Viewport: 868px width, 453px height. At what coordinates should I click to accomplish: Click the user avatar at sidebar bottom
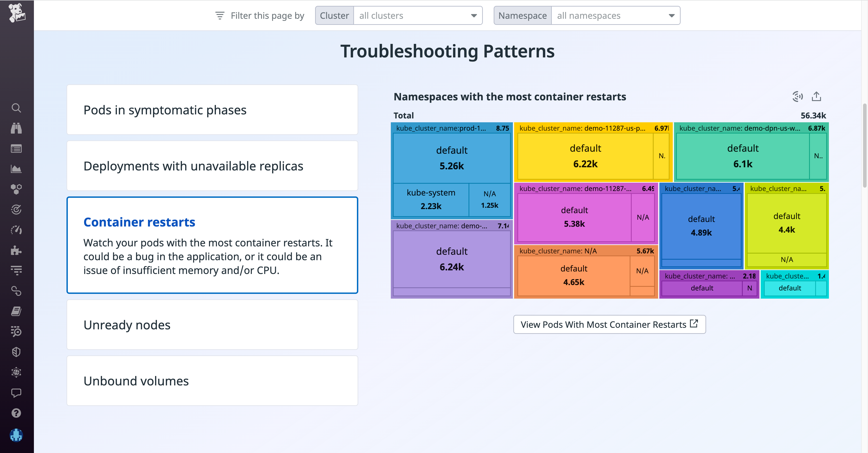17,435
